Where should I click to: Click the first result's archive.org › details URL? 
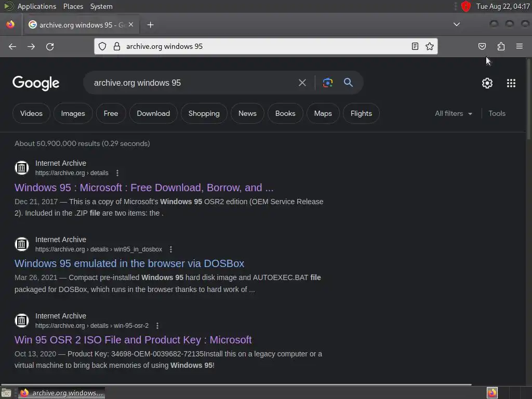pyautogui.click(x=72, y=173)
